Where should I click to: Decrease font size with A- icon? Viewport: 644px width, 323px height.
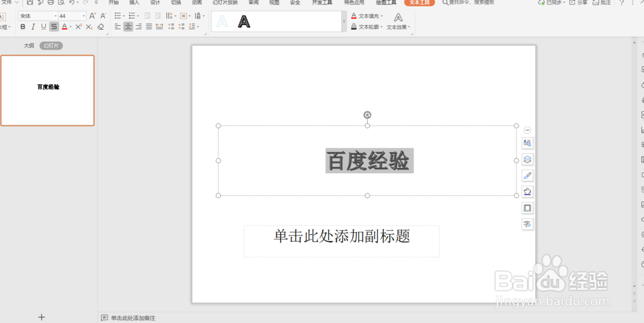click(104, 16)
